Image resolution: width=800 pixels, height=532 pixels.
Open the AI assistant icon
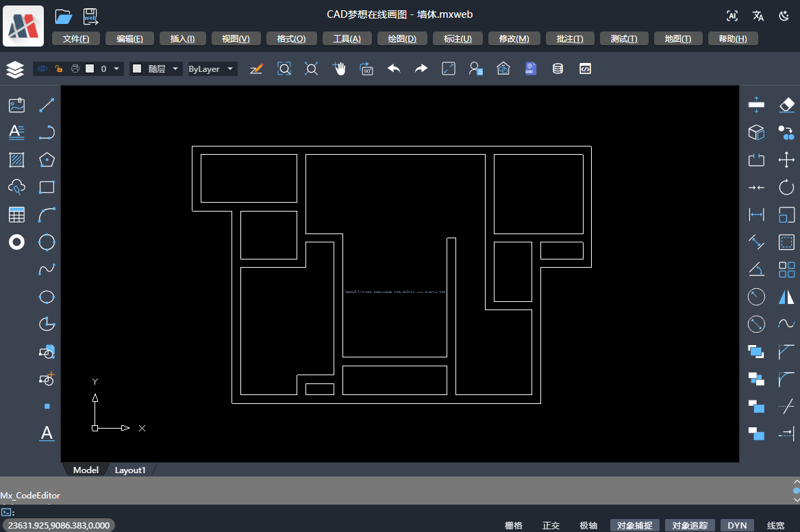click(x=732, y=16)
